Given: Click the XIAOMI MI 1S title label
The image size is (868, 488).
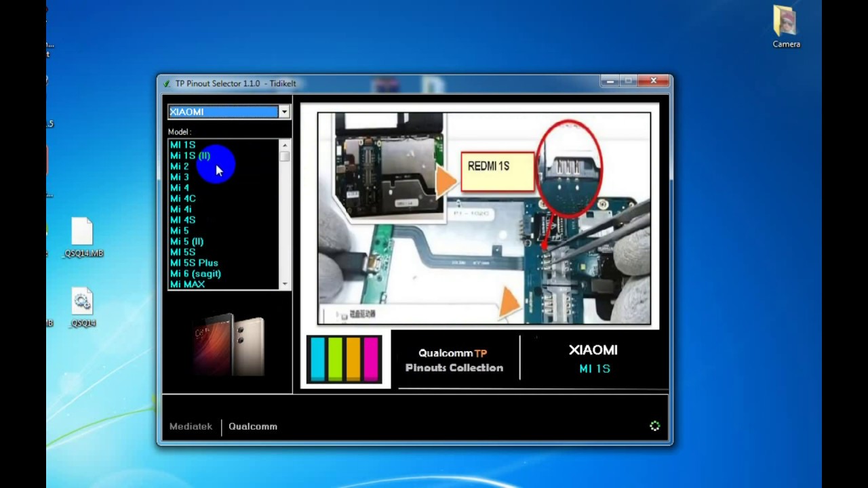Looking at the screenshot, I should (x=593, y=359).
